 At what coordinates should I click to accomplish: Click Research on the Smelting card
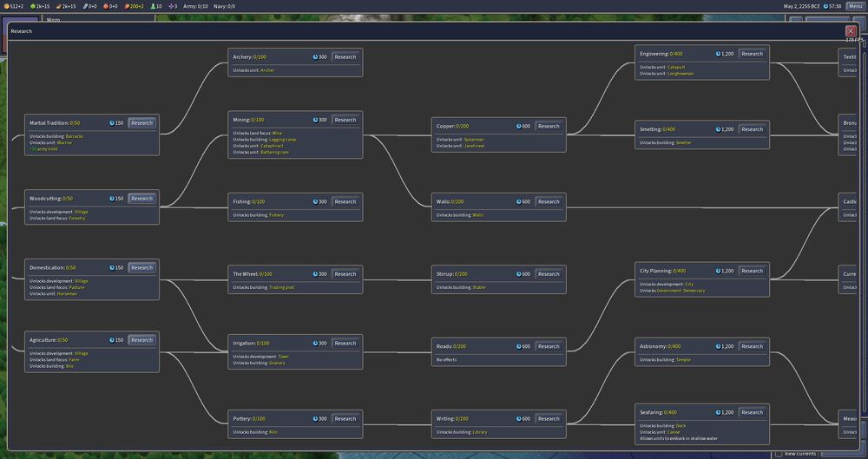(752, 129)
